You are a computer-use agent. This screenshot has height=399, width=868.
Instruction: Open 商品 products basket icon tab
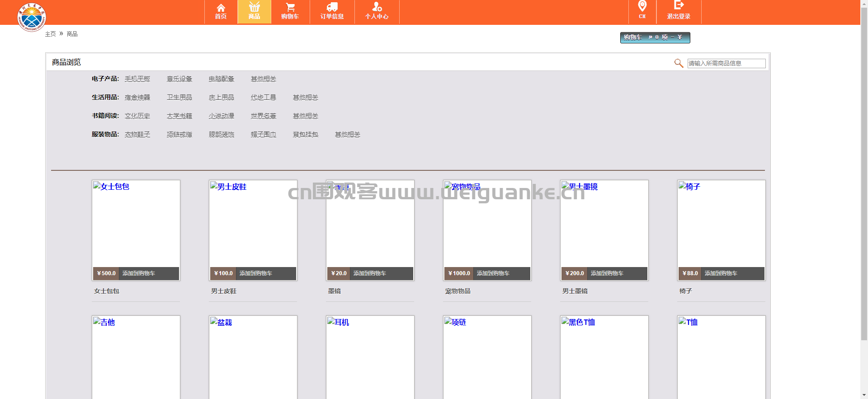[254, 12]
